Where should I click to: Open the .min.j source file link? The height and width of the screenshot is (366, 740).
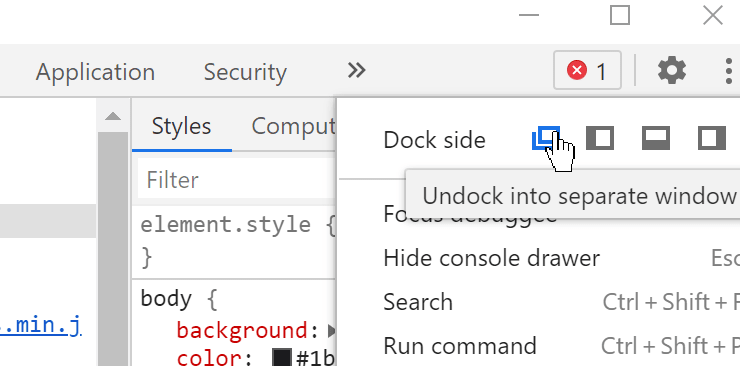pyautogui.click(x=41, y=325)
